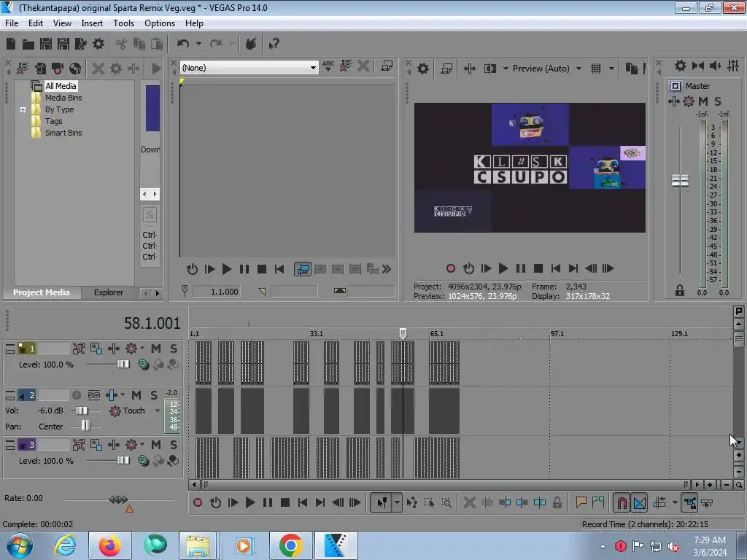Open the Split Screen View dropdown arrow

coord(506,69)
